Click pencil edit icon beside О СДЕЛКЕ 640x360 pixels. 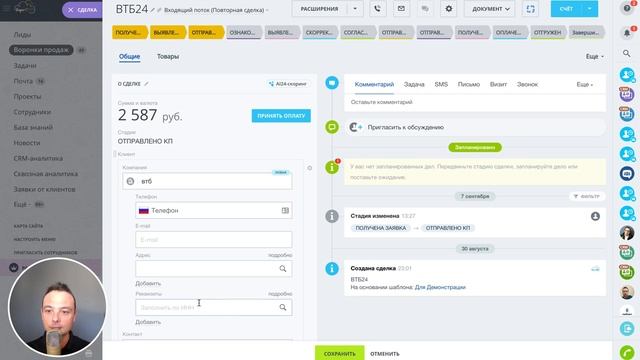click(147, 84)
